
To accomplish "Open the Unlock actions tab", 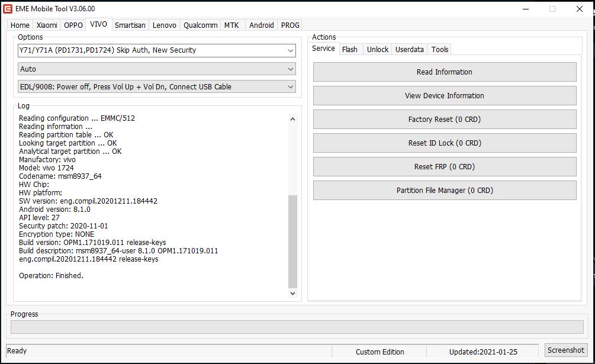I will point(378,49).
